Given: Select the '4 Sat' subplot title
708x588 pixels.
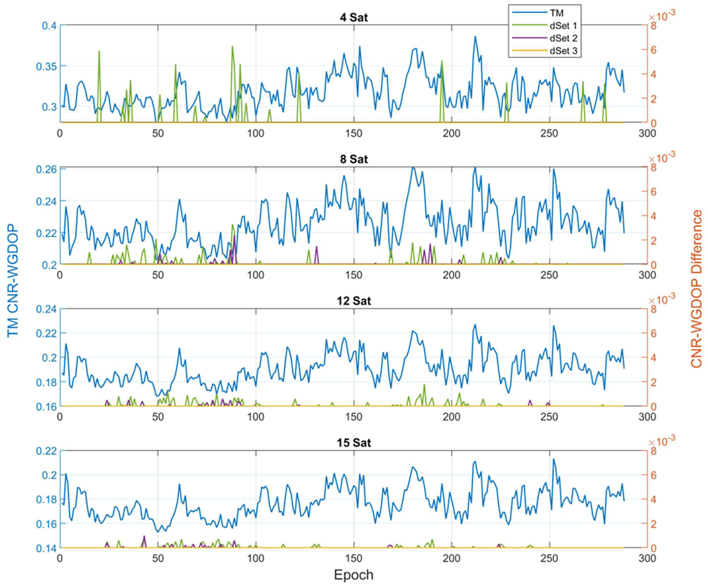Looking at the screenshot, I should coord(354,17).
